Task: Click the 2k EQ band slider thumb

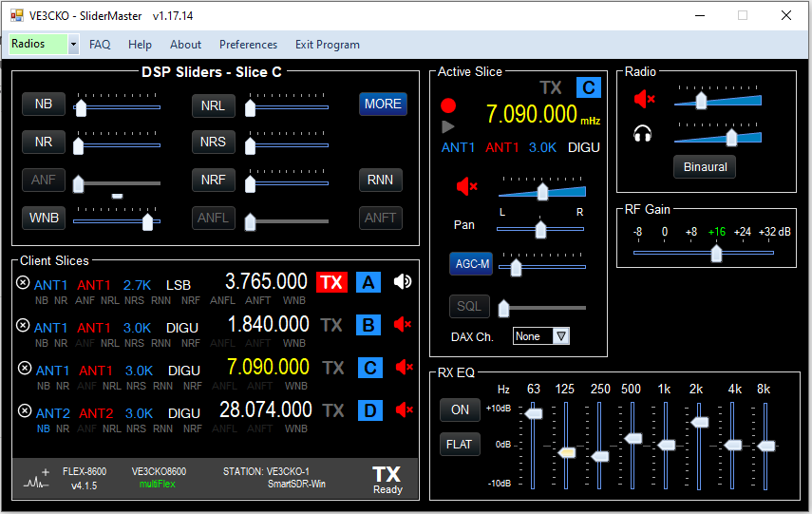Action: (x=700, y=422)
